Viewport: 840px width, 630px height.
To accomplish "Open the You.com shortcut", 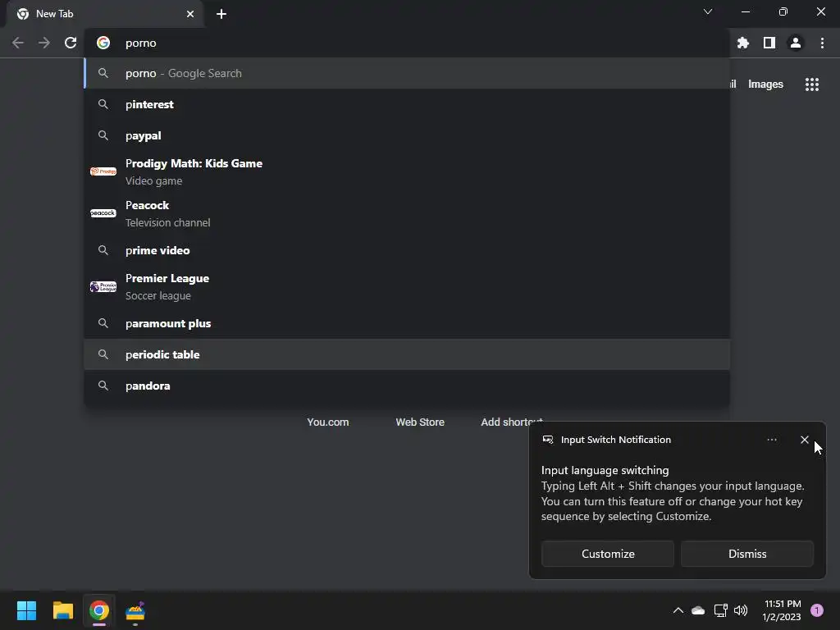I will [x=328, y=422].
